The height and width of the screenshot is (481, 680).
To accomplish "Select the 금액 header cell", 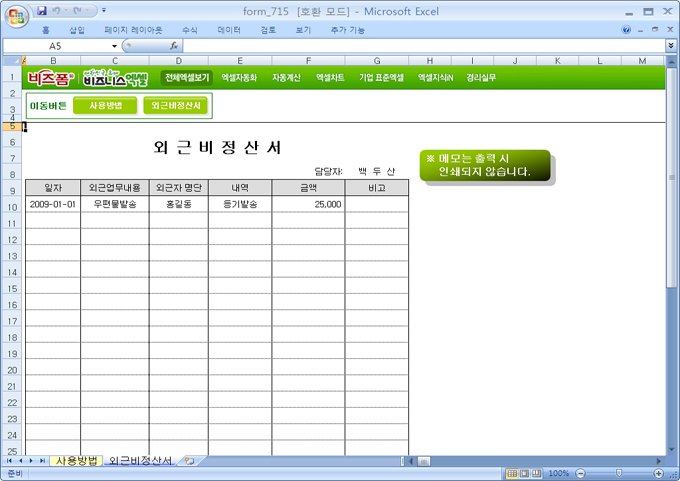I will (308, 188).
